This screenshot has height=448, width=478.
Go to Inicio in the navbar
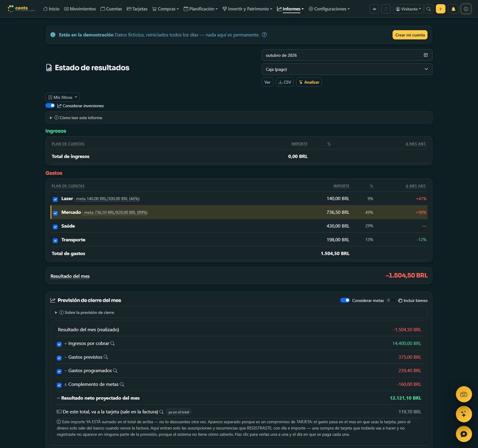pyautogui.click(x=51, y=9)
